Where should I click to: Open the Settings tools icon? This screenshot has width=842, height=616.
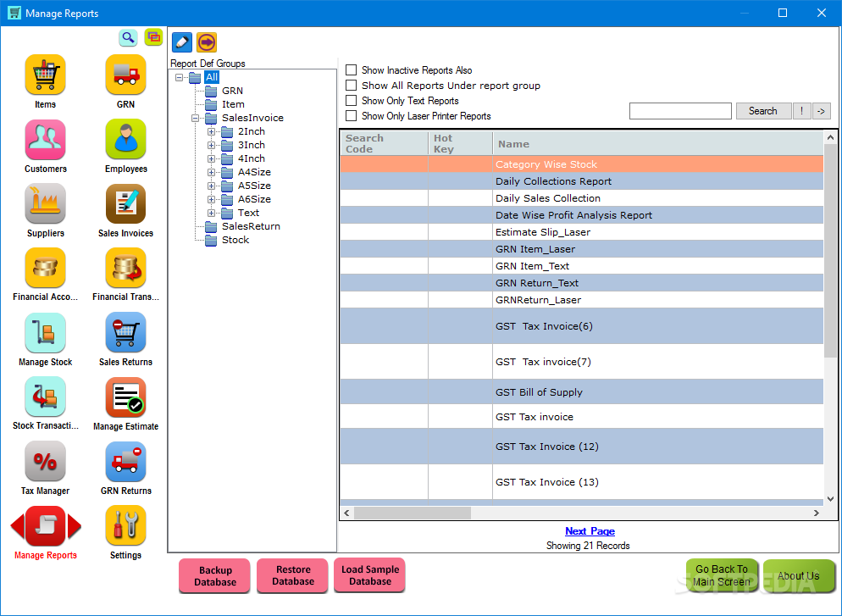coord(125,526)
